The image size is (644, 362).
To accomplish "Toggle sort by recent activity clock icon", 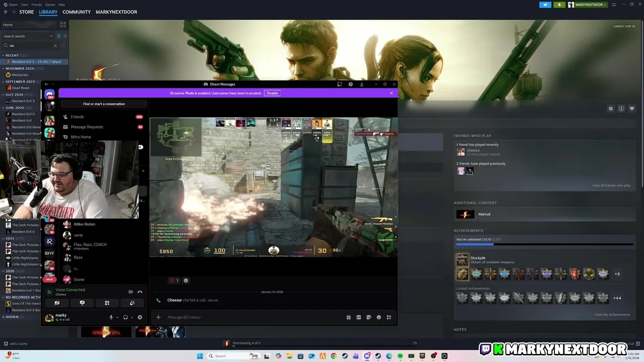I will [59, 36].
